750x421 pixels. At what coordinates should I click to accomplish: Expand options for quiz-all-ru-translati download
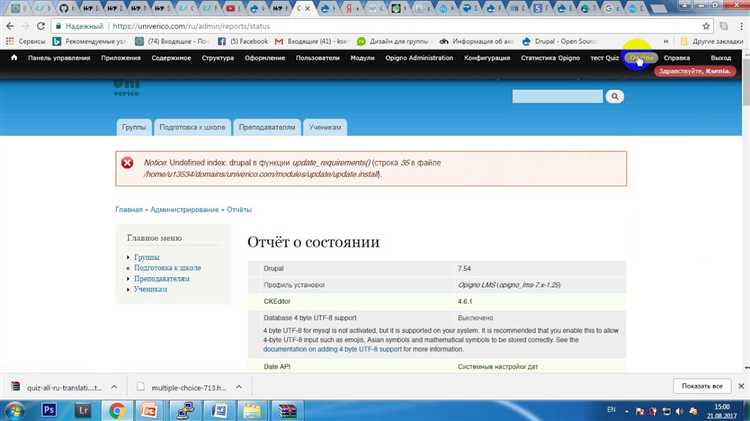[114, 387]
